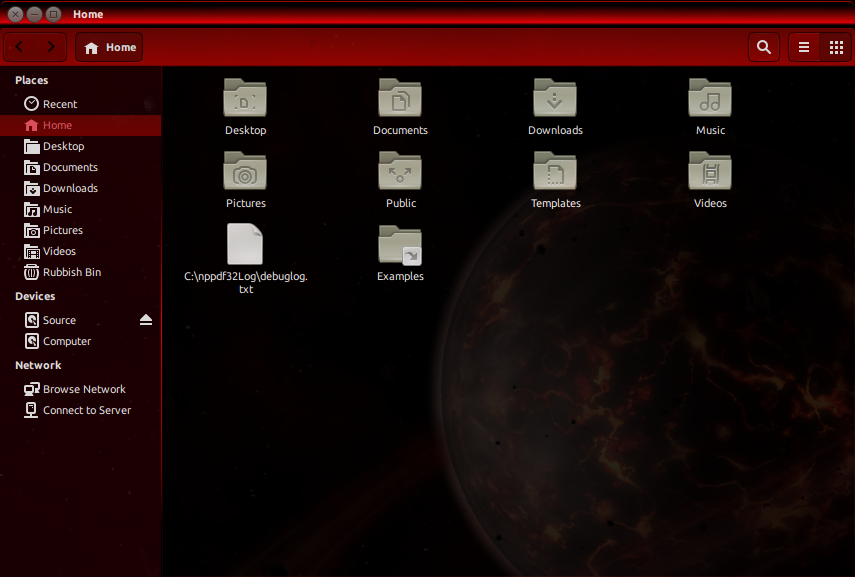The image size is (855, 577).
Task: Open Desktop from the sidebar
Action: [80, 146]
